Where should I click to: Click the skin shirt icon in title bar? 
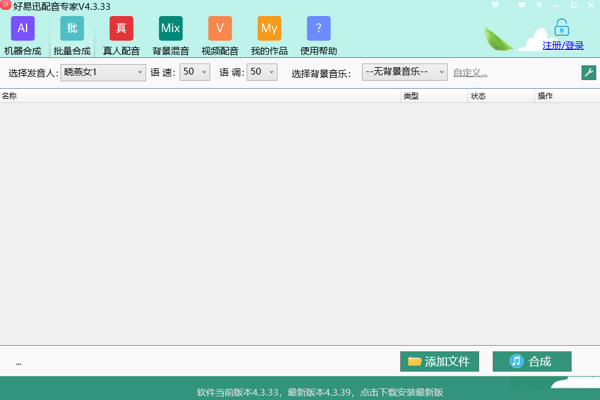pos(495,6)
